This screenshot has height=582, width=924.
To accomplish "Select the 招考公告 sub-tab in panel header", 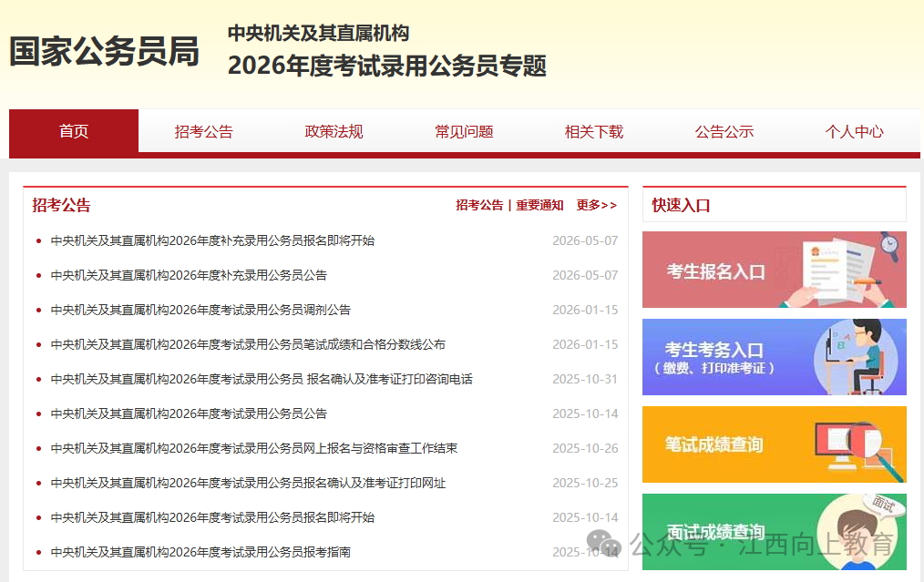I will 479,205.
